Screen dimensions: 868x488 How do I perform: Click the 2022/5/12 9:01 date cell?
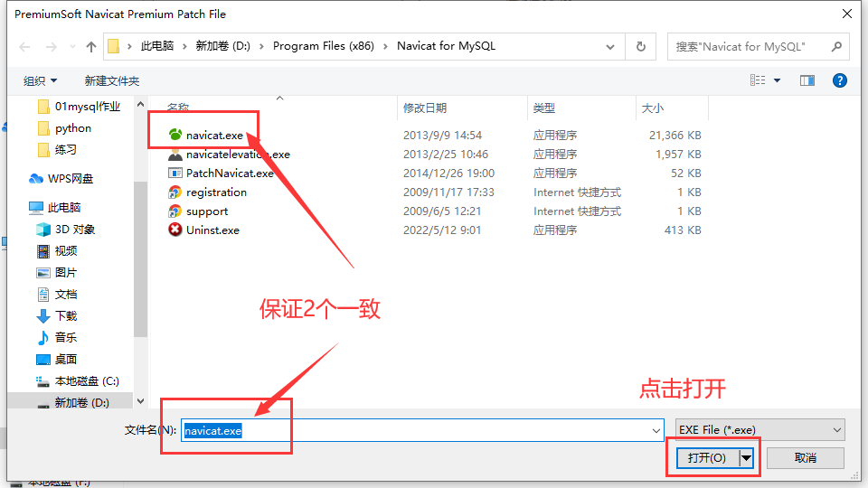(x=442, y=230)
